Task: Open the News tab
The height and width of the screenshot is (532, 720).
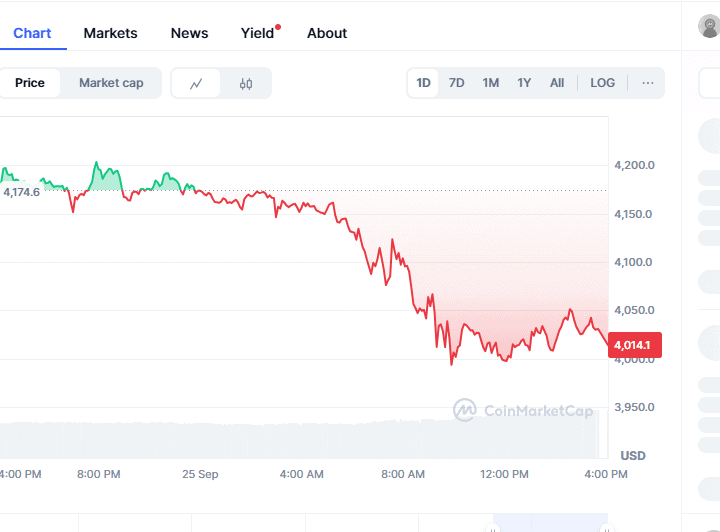Action: click(x=190, y=33)
